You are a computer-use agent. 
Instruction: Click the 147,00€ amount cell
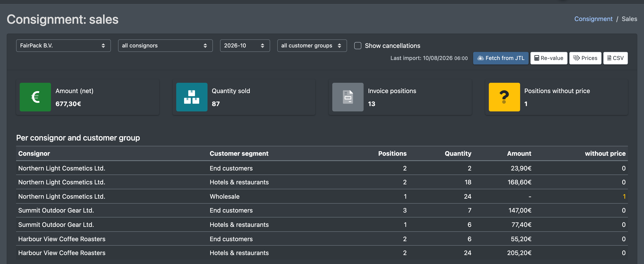click(520, 211)
